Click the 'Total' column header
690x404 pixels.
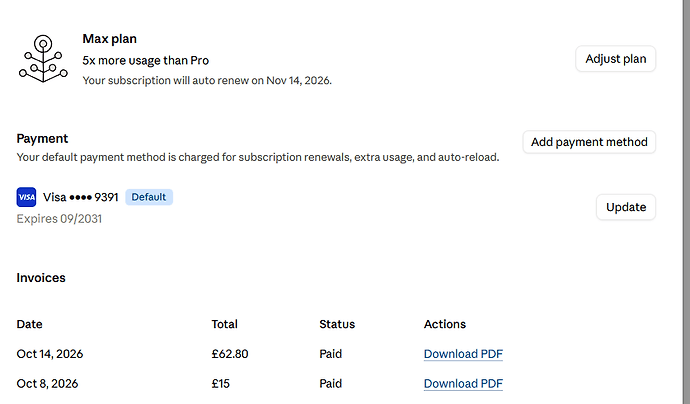coord(224,324)
